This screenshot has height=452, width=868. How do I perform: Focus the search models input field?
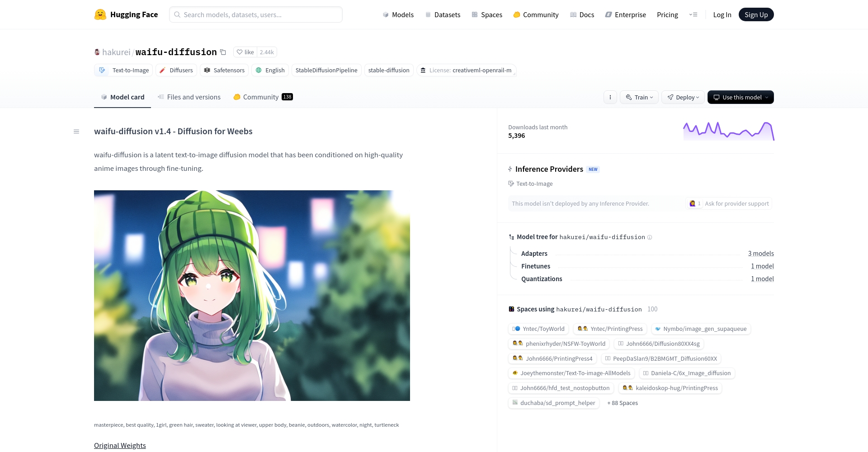(256, 14)
